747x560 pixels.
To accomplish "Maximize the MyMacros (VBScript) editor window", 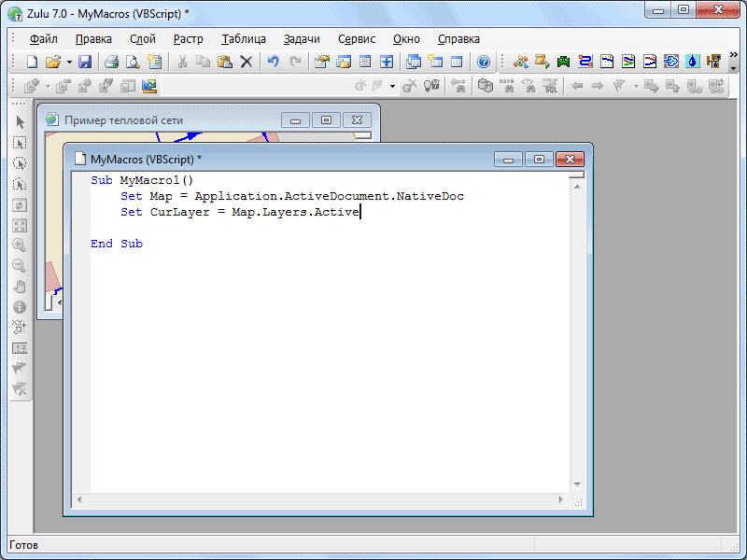I will [540, 160].
